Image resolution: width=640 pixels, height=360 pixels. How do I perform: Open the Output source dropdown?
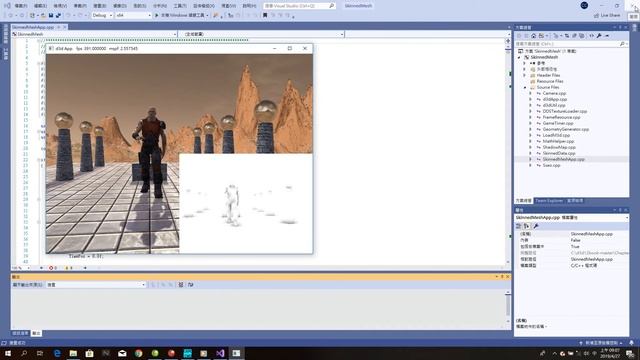click(x=96, y=284)
